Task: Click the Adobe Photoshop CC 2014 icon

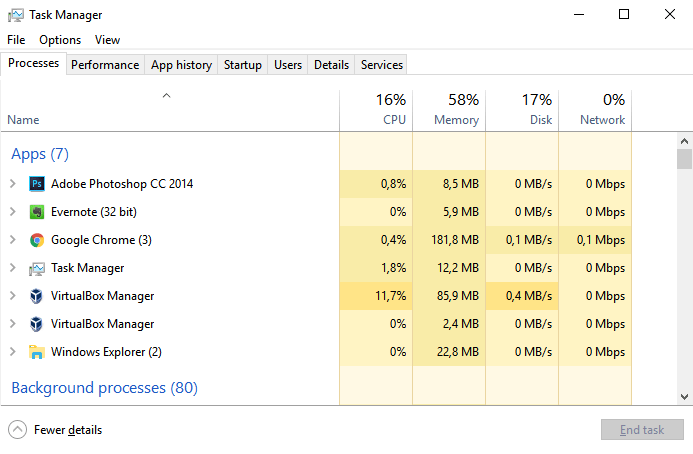Action: click(x=37, y=183)
